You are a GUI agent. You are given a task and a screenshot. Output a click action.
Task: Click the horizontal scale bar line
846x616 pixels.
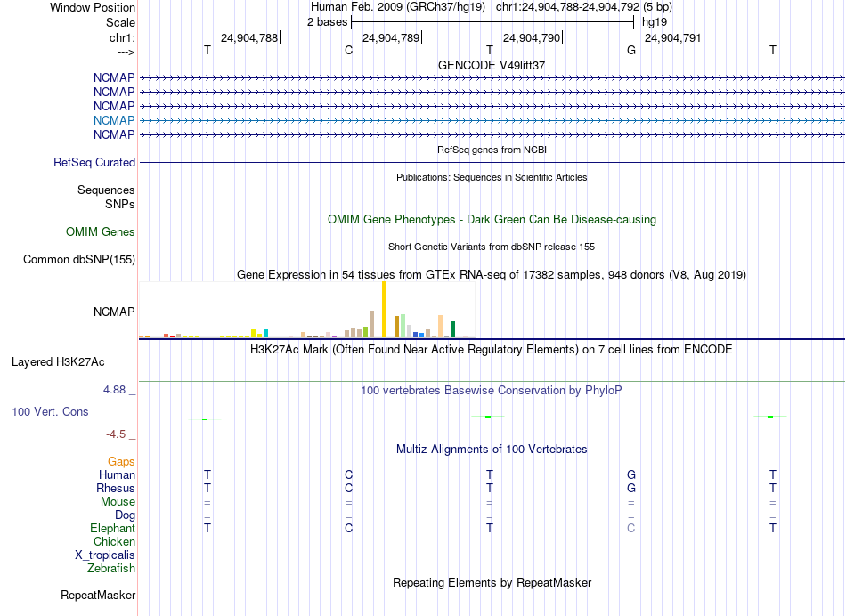492,22
